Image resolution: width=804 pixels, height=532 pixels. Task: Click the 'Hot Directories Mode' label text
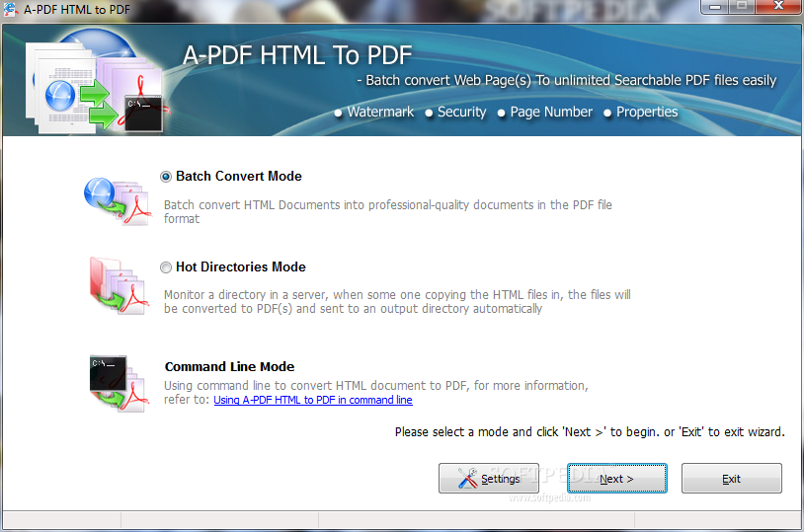point(240,267)
